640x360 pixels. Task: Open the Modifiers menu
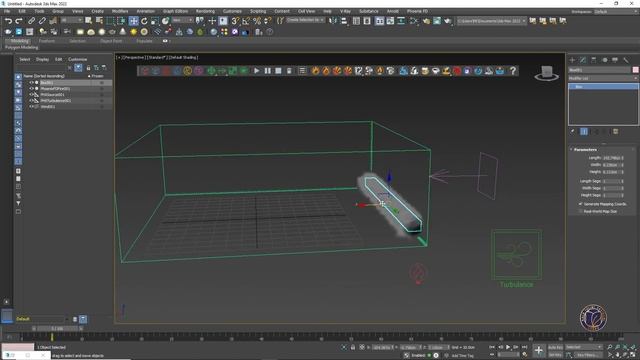click(x=120, y=11)
